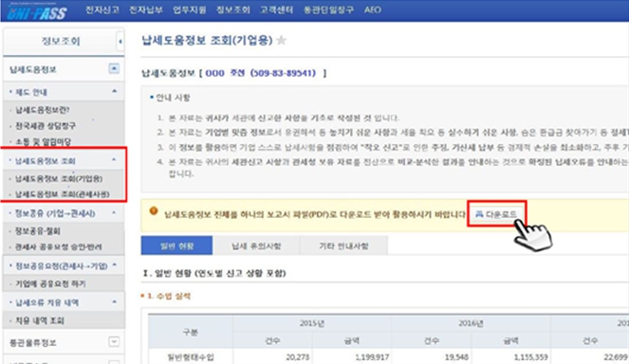Expand the 통관물류정보 sidebar section
The height and width of the screenshot is (364, 629).
pyautogui.click(x=114, y=341)
